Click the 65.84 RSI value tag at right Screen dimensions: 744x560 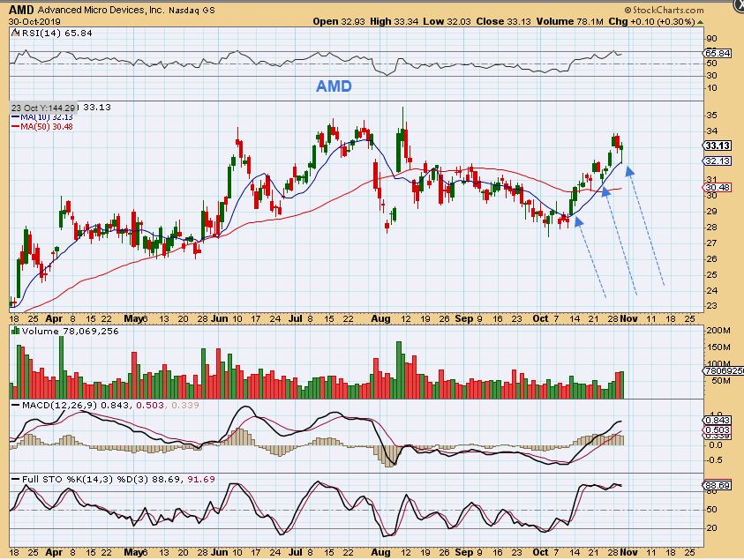pos(718,53)
